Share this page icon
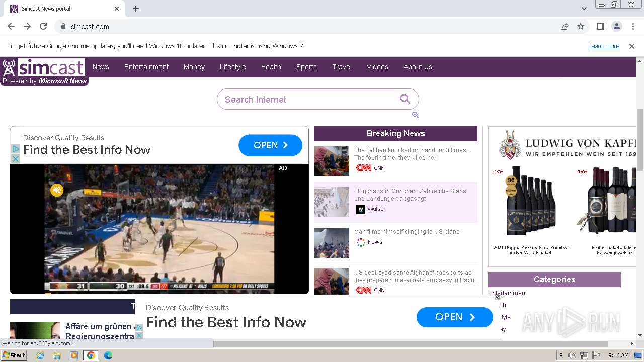The width and height of the screenshot is (644, 362). click(x=565, y=26)
